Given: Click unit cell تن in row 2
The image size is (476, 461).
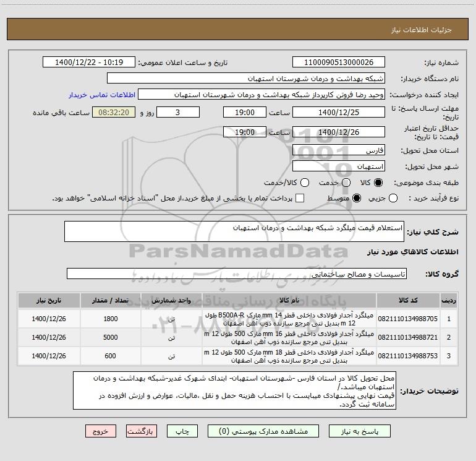Looking at the screenshot, I should coord(171,337).
